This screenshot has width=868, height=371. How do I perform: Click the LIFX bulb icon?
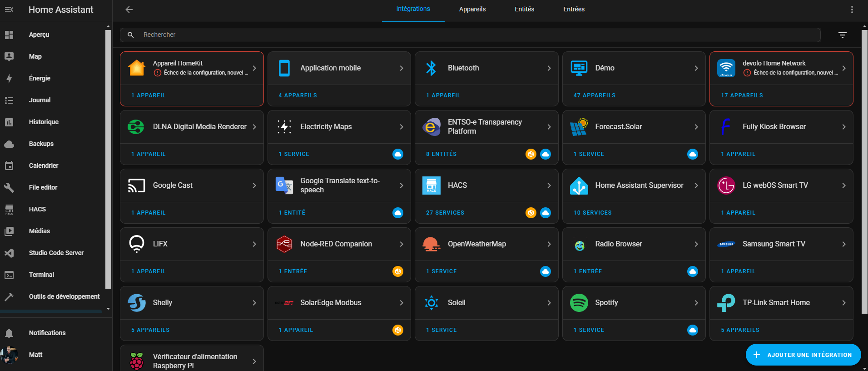coord(137,244)
